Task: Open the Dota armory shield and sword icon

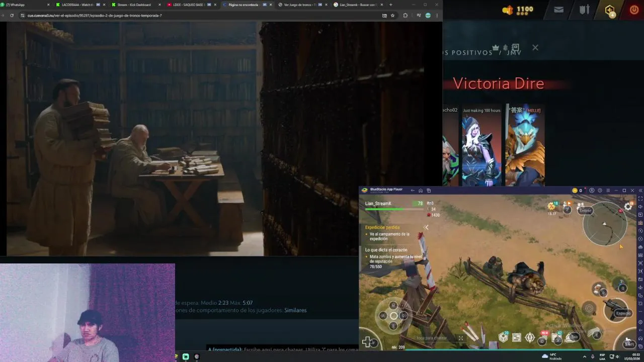Action: (x=584, y=10)
